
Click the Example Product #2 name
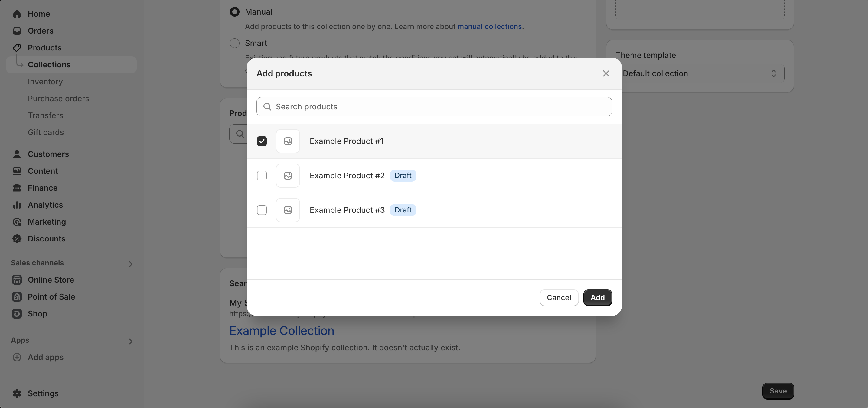[347, 175]
